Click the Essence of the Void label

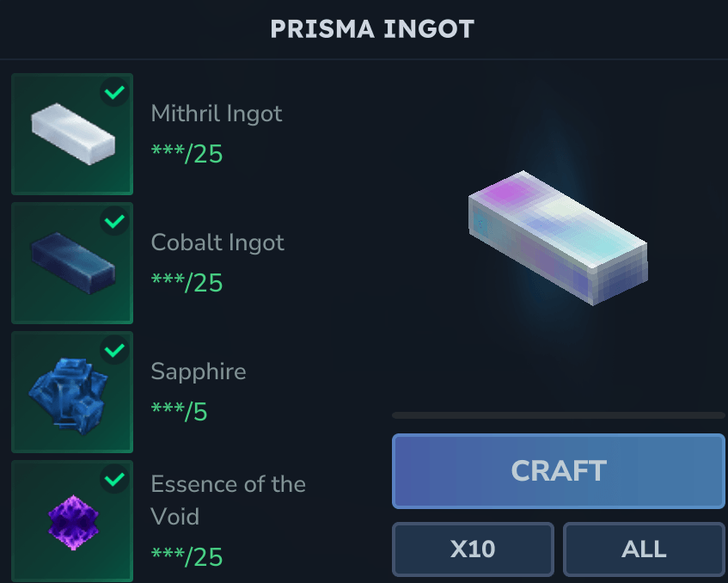coord(228,500)
